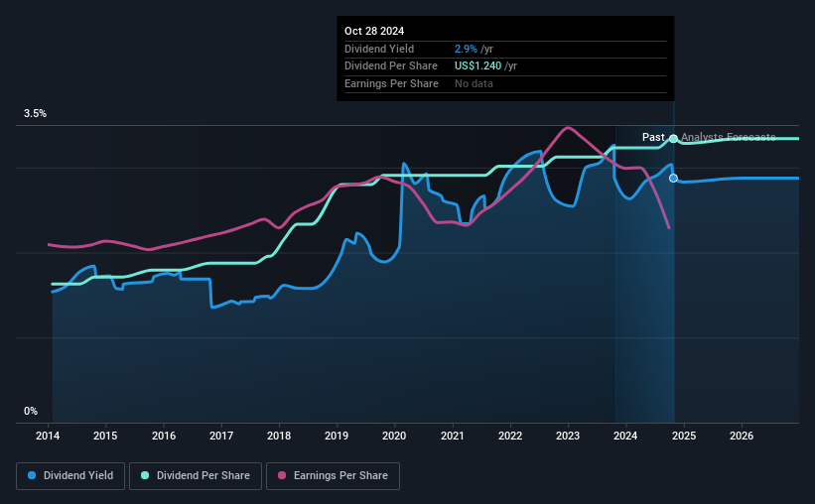Click the 2016 x-axis label

164,436
